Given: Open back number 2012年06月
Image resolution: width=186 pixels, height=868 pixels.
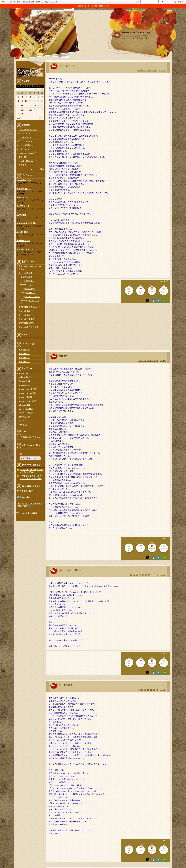Looking at the screenshot, I should [x=24, y=350].
